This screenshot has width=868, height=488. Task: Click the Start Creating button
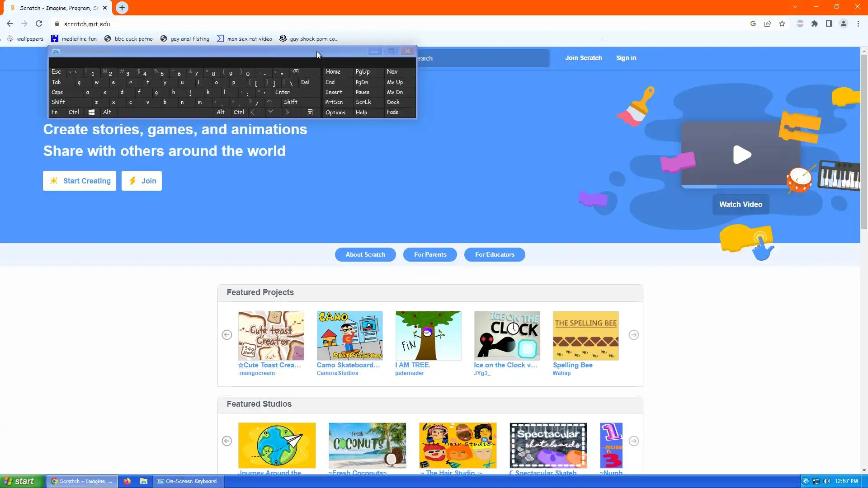click(x=80, y=181)
